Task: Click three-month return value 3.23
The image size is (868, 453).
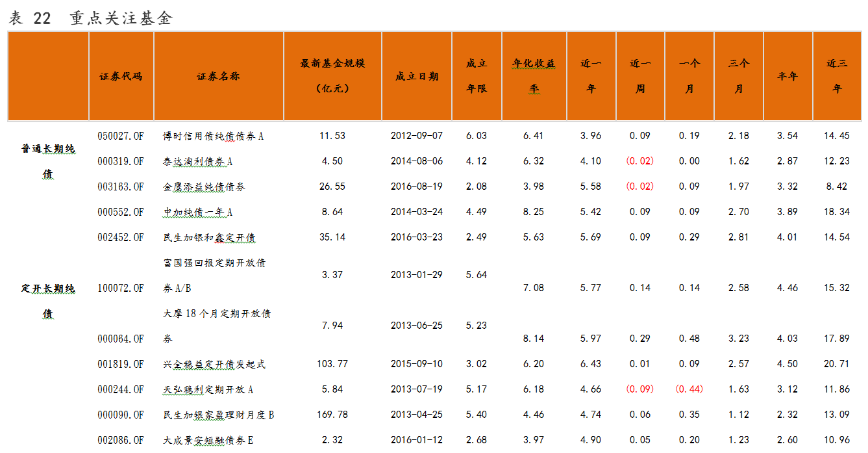Action: coord(739,339)
